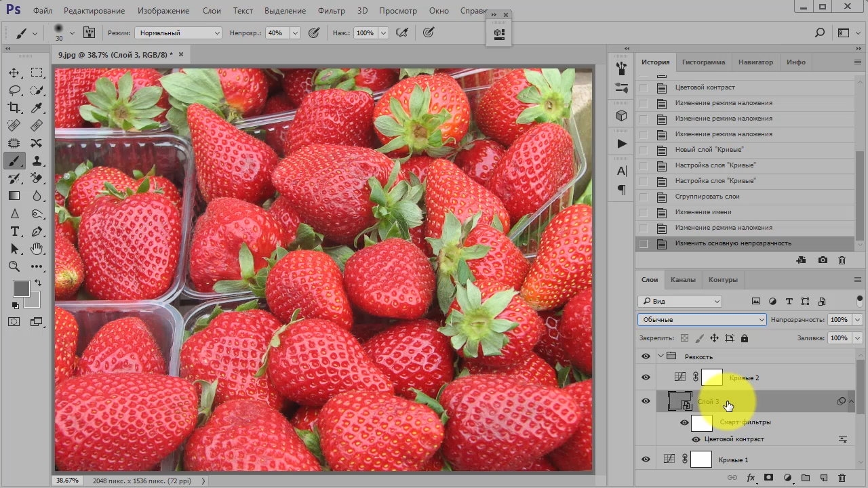Select the Eyedropper tool

(x=37, y=108)
